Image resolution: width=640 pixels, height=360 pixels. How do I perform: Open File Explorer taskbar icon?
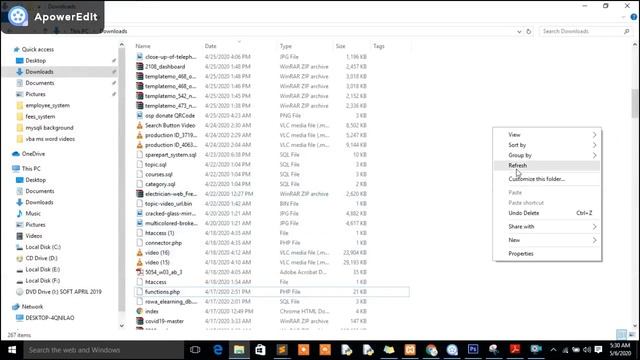tap(239, 350)
